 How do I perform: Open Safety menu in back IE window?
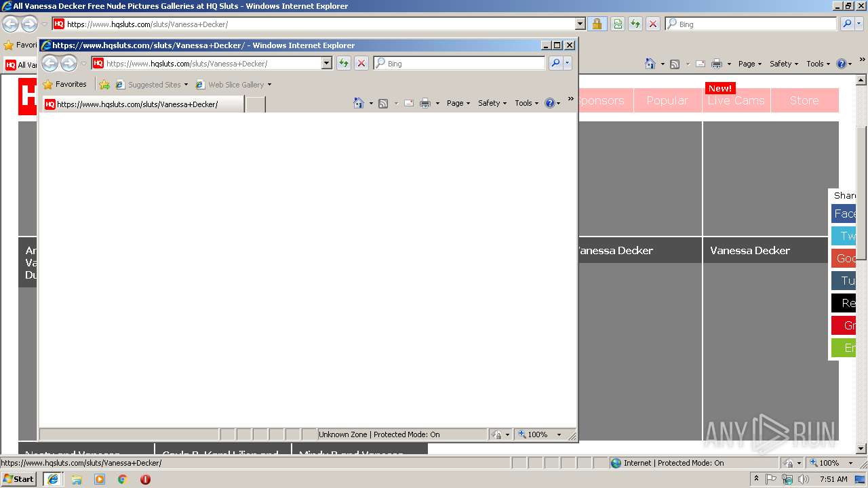coord(783,64)
